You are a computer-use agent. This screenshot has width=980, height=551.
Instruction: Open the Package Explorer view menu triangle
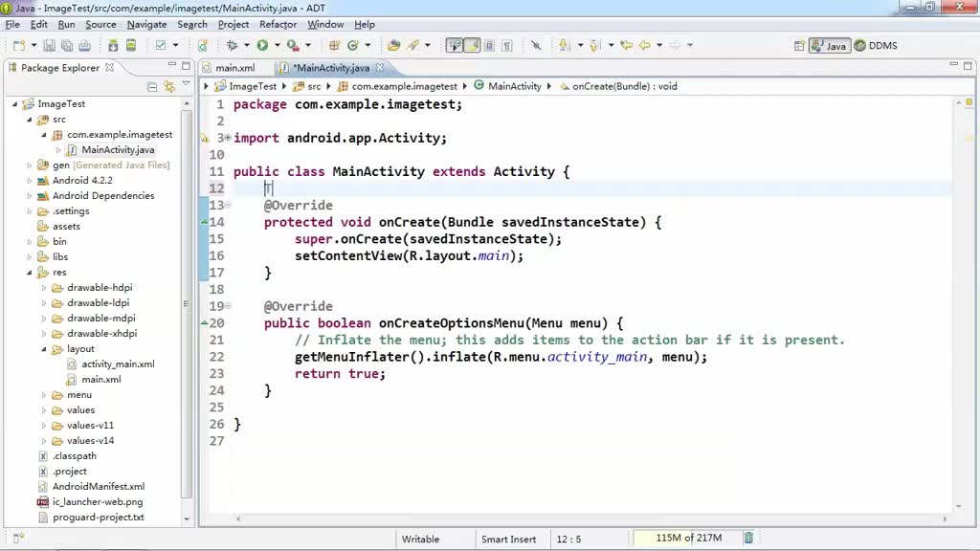(186, 84)
